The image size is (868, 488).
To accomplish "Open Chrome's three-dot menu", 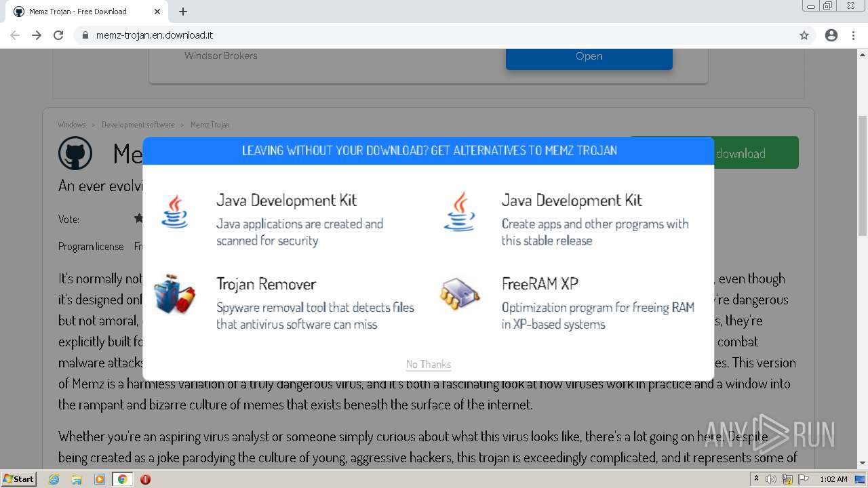I will (x=853, y=35).
